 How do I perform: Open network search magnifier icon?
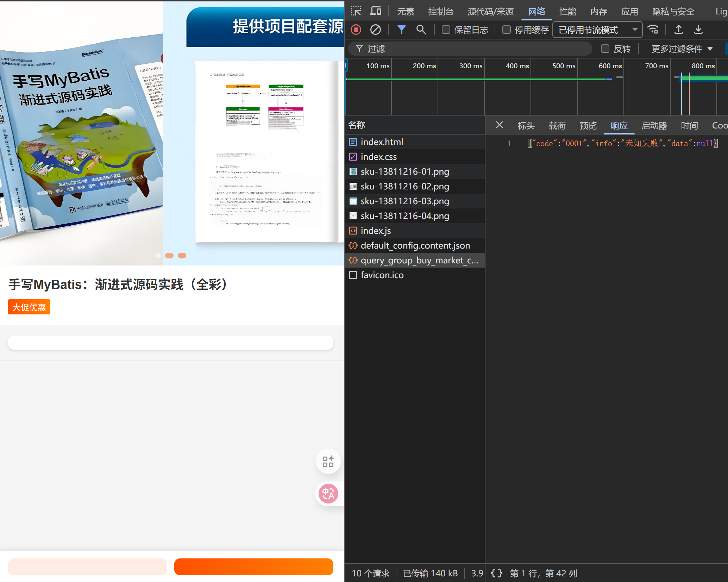[421, 30]
